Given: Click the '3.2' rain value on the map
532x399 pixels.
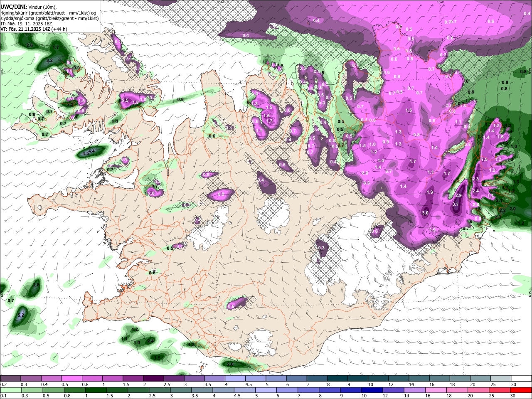Looking at the screenshot, I should click(x=49, y=61).
